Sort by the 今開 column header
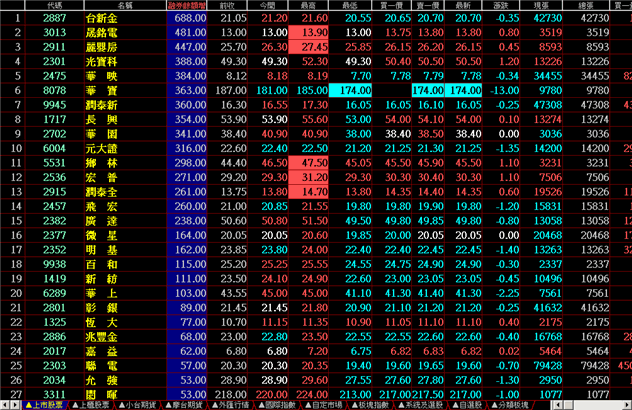Viewport: 632px width, 410px height. 268,5
